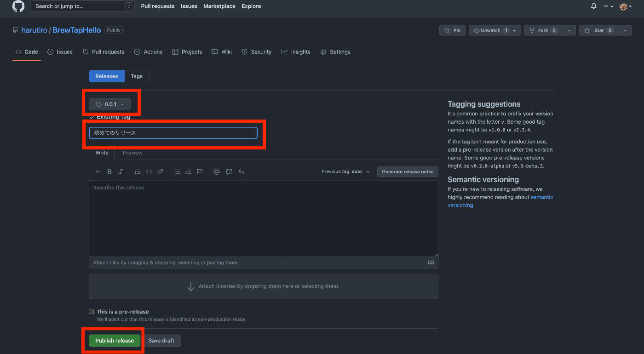This screenshot has height=354, width=644.
Task: Open the Previous tag auto dropdown
Action: tap(345, 171)
